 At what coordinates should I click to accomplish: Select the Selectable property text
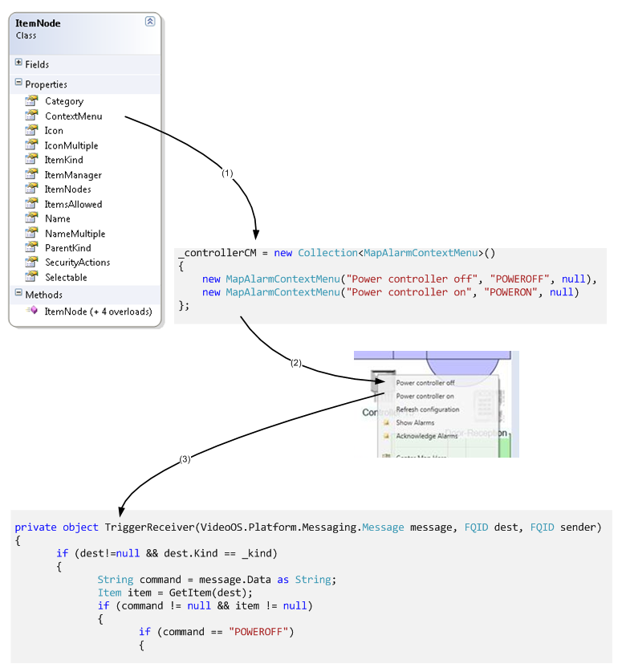66,278
